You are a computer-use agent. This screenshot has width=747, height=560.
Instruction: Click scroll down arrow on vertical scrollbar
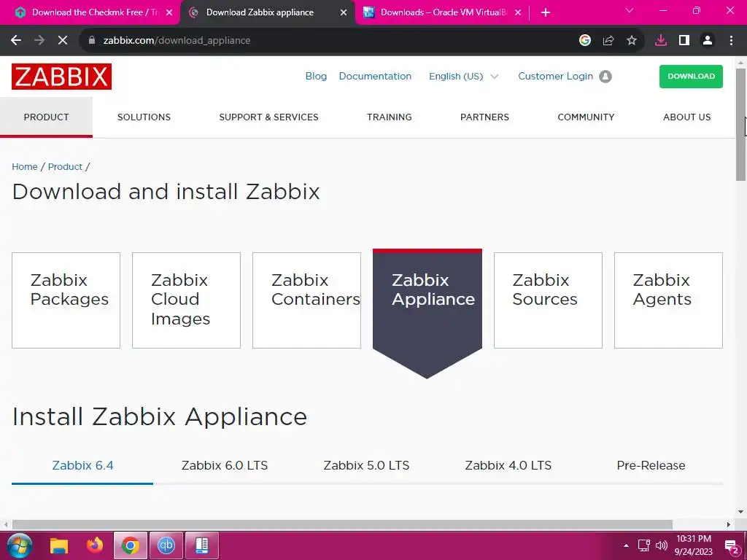(741, 512)
